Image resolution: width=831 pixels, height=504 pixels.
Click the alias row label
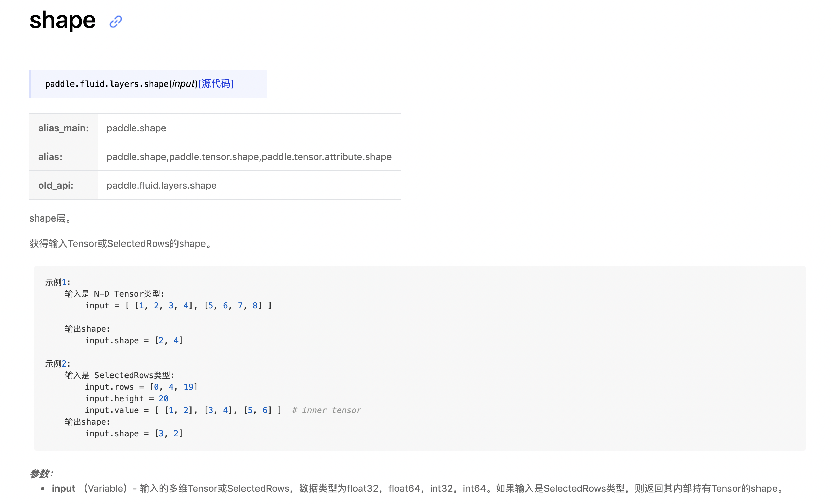coord(50,157)
